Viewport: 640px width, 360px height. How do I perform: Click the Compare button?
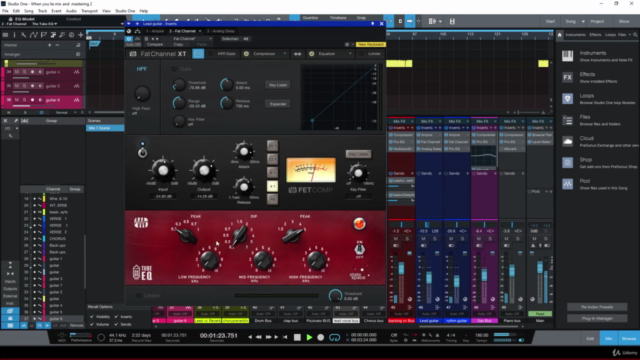click(155, 44)
